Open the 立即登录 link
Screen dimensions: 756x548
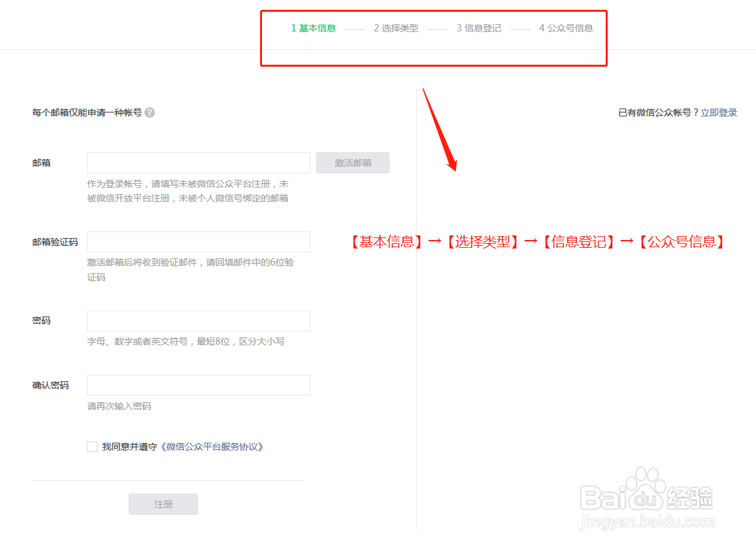pos(719,112)
